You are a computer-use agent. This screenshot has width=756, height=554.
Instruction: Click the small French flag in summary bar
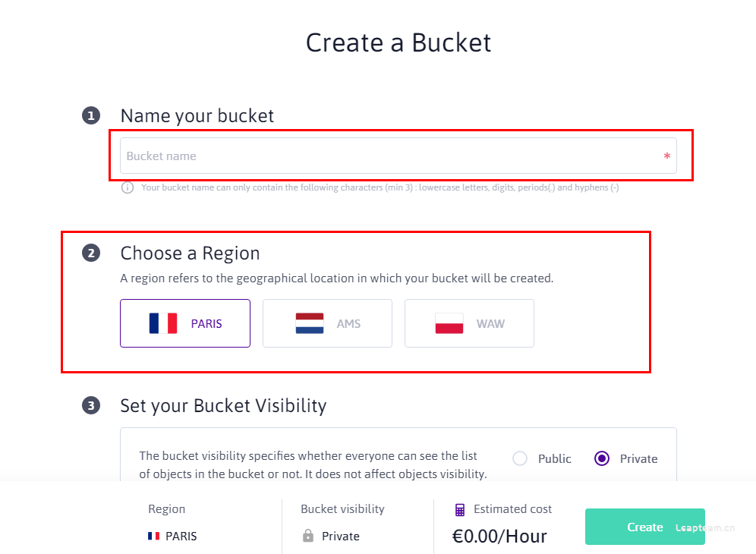(154, 536)
